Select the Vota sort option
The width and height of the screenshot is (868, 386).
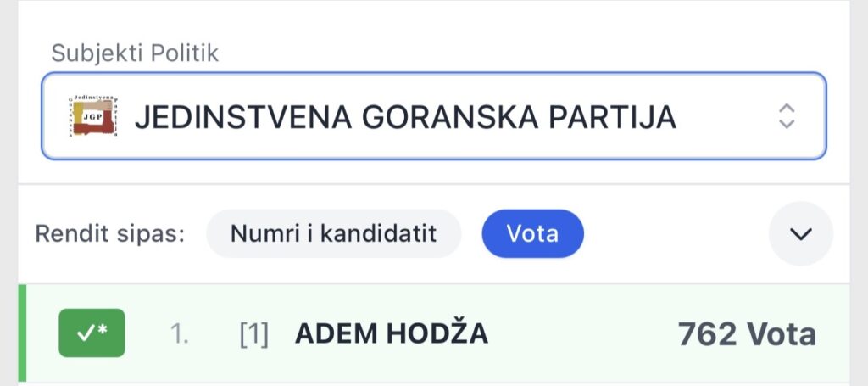(532, 233)
